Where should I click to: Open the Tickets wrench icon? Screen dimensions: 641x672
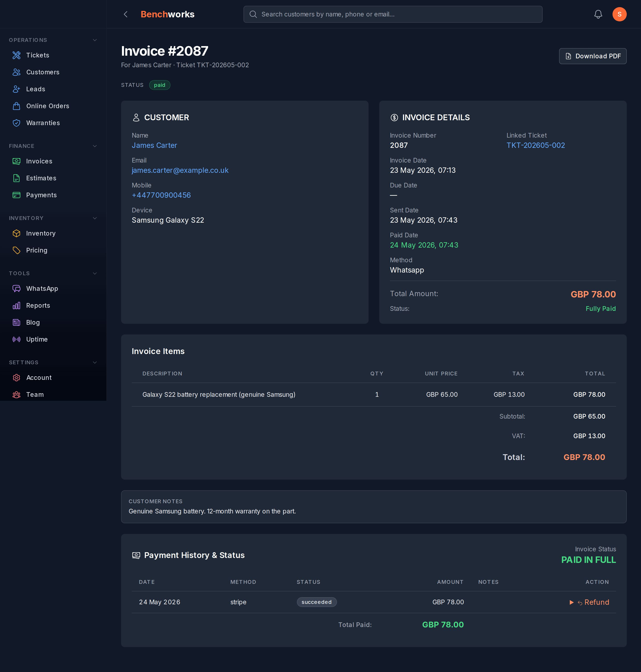[x=16, y=55]
